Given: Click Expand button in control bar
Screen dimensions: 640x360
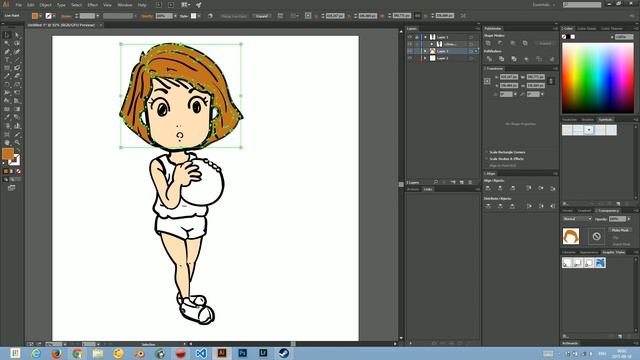Looking at the screenshot, I should coord(262,16).
